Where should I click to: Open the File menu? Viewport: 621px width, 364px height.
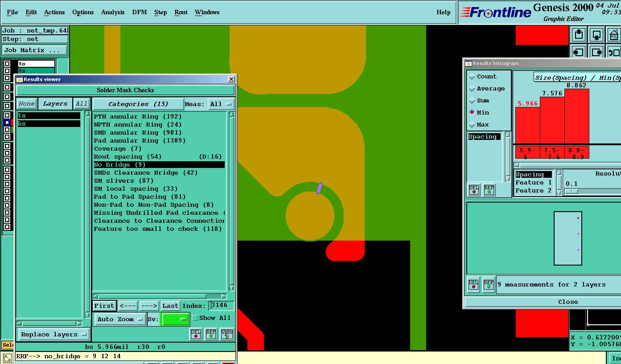[12, 12]
